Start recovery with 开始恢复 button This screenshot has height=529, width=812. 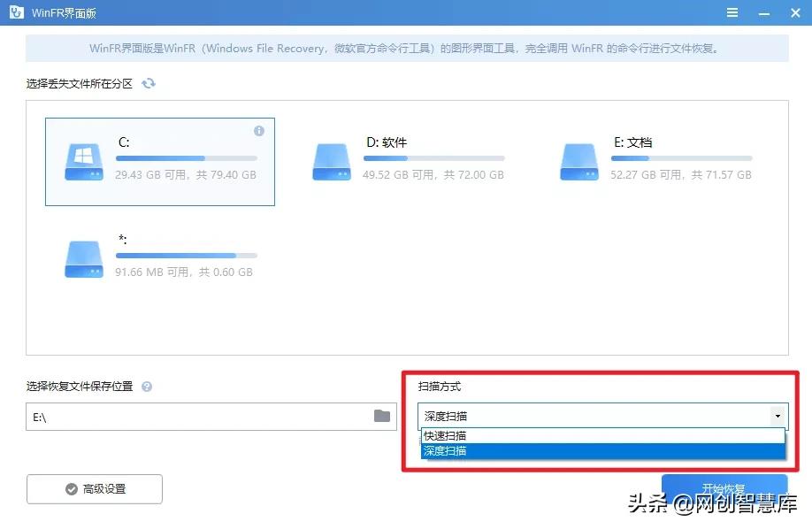724,488
